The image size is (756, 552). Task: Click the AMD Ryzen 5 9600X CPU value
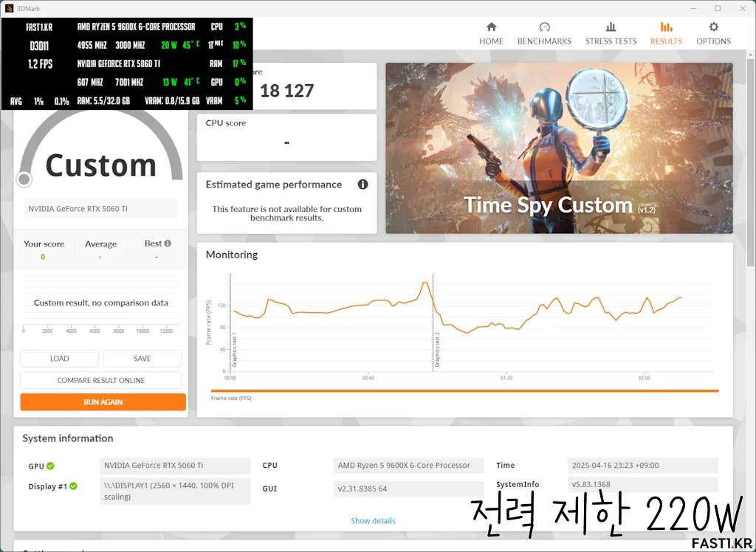[x=409, y=466]
